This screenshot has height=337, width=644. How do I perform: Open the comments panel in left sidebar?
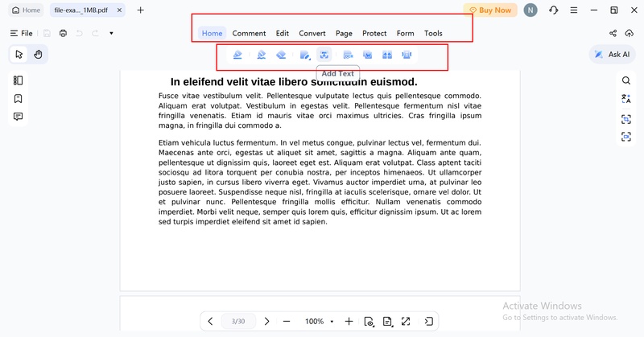click(18, 117)
